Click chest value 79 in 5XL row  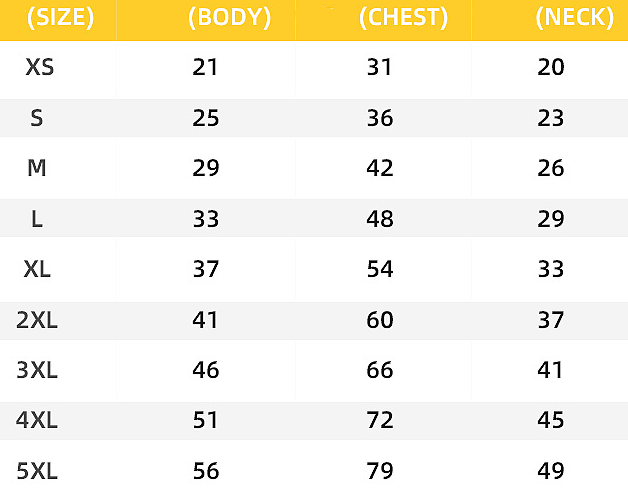tap(380, 470)
